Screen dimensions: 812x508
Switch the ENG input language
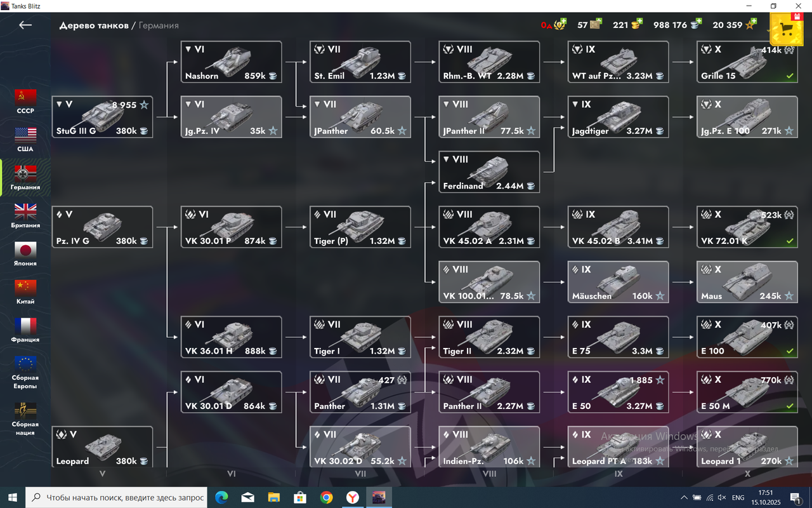[x=738, y=497]
